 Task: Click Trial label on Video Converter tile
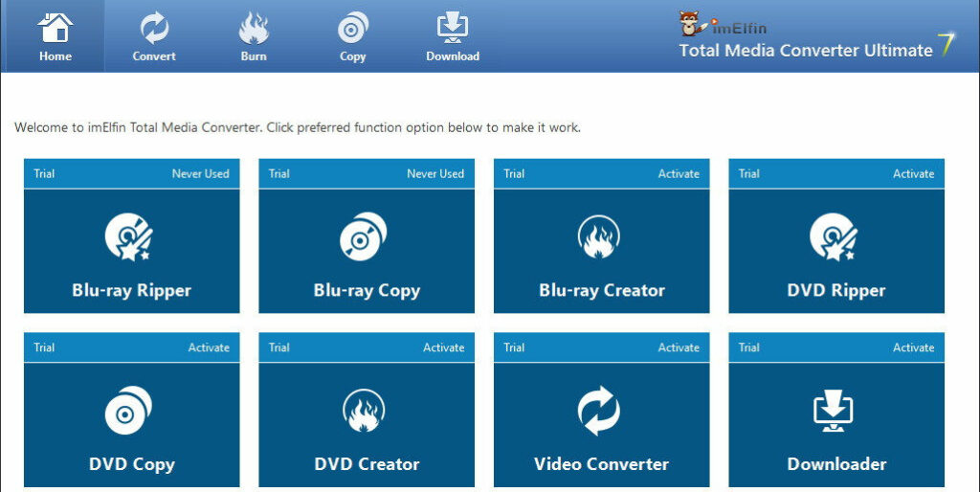pyautogui.click(x=514, y=347)
